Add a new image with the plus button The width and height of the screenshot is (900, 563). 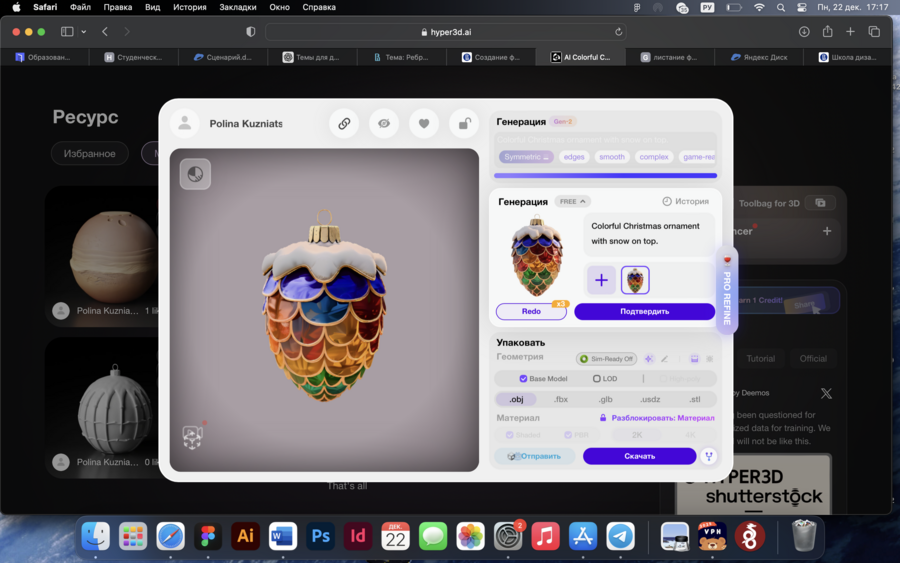pyautogui.click(x=601, y=280)
